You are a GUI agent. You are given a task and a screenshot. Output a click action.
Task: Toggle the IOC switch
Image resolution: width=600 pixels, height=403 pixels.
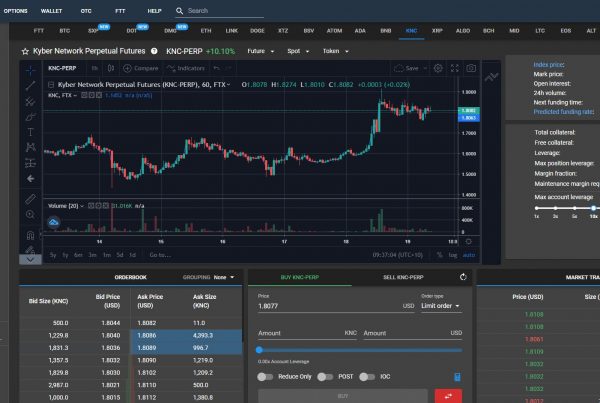point(367,377)
